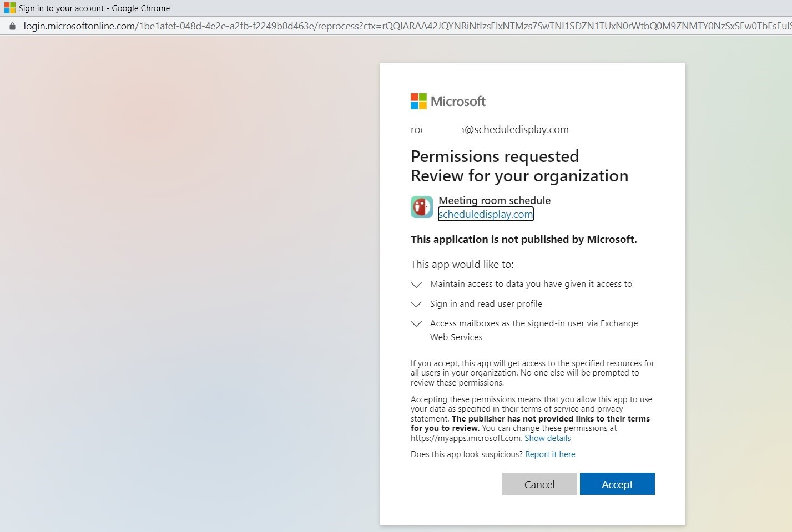Click the login.microsoftonline.com URL address field

407,26
